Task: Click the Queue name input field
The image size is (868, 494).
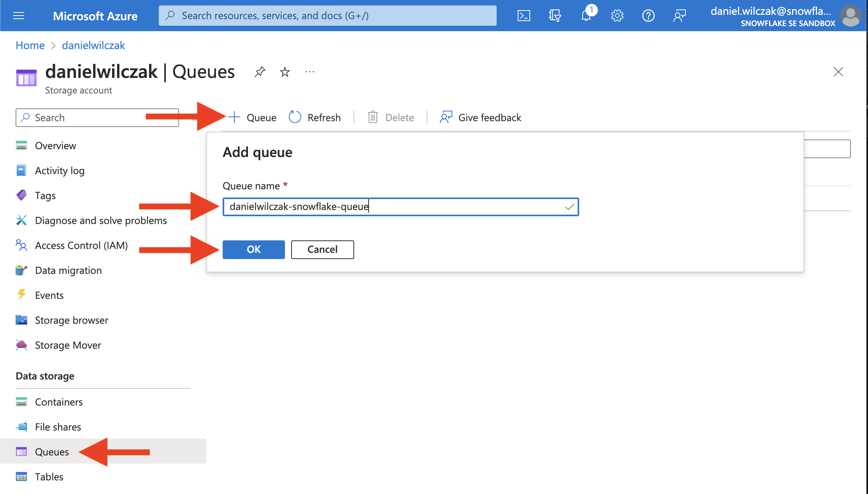Action: 401,207
